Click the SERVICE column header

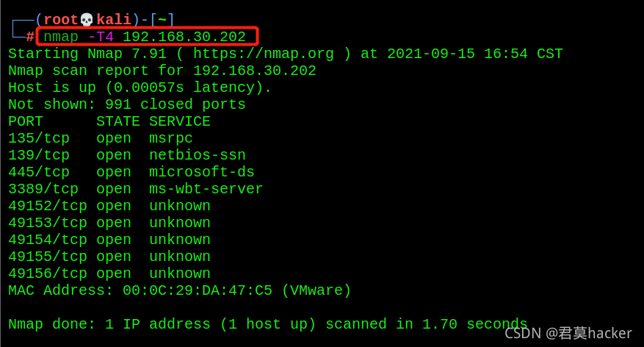pos(180,121)
